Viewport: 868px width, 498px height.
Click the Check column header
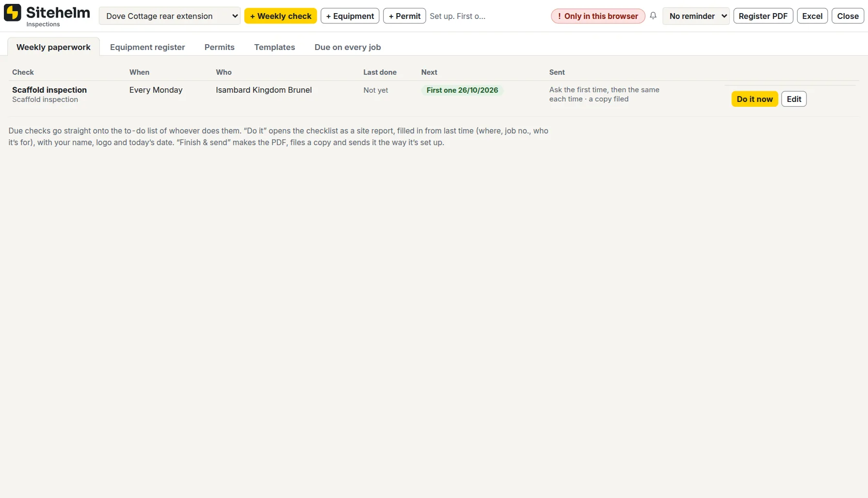click(x=23, y=72)
